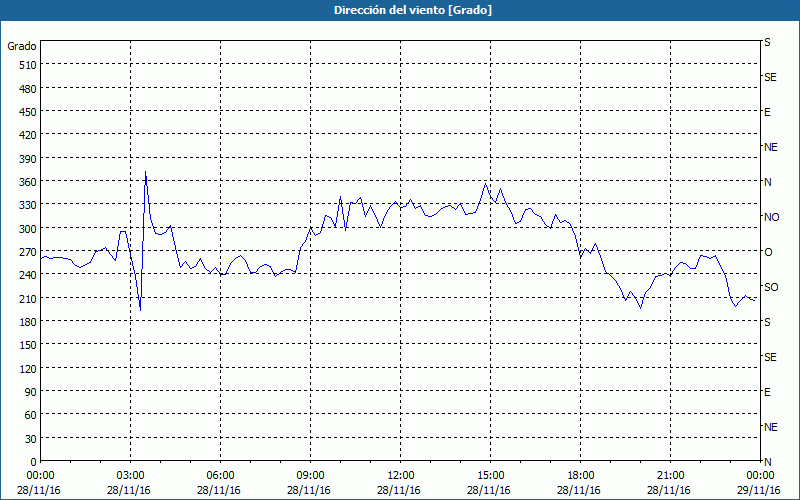This screenshot has height=500, width=800.
Task: Click the 28/11/16 date under 18:00
Action: (x=579, y=490)
